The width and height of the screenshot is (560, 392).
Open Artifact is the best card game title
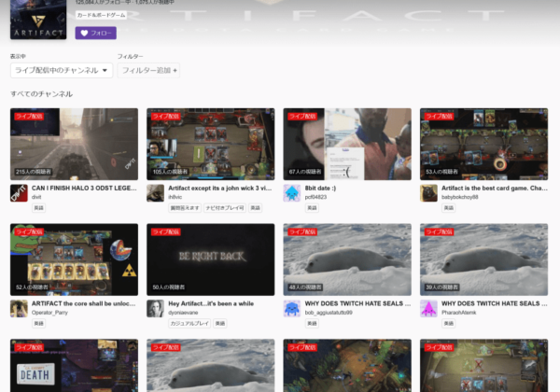(x=495, y=189)
